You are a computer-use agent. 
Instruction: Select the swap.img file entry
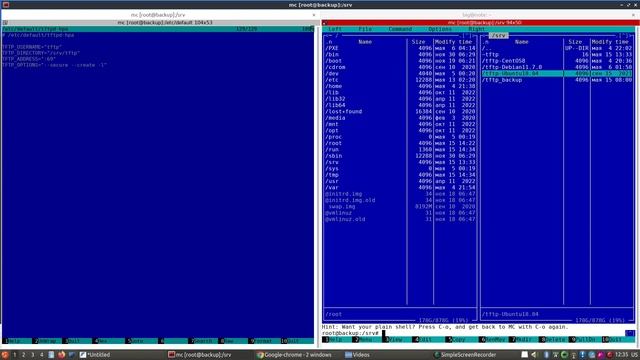[400, 207]
